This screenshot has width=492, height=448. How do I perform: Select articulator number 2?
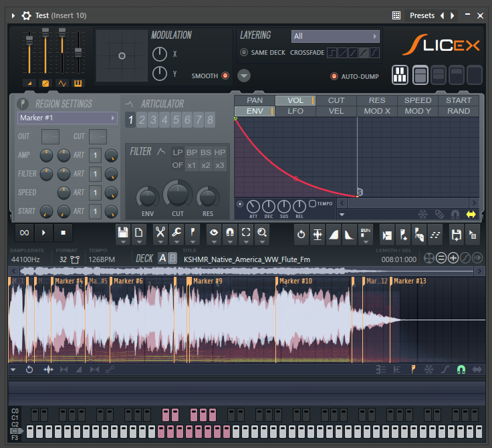click(142, 120)
